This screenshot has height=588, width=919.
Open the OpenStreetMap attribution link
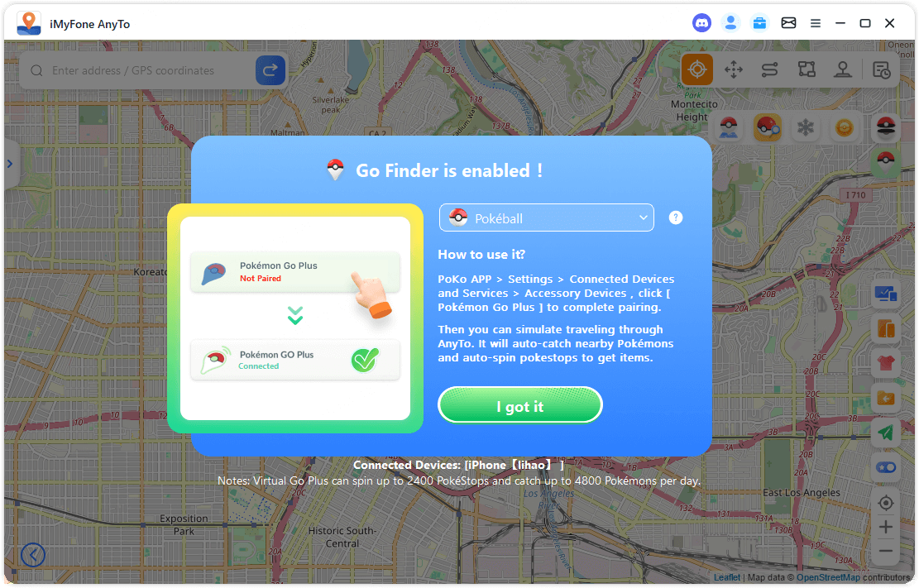pos(828,577)
